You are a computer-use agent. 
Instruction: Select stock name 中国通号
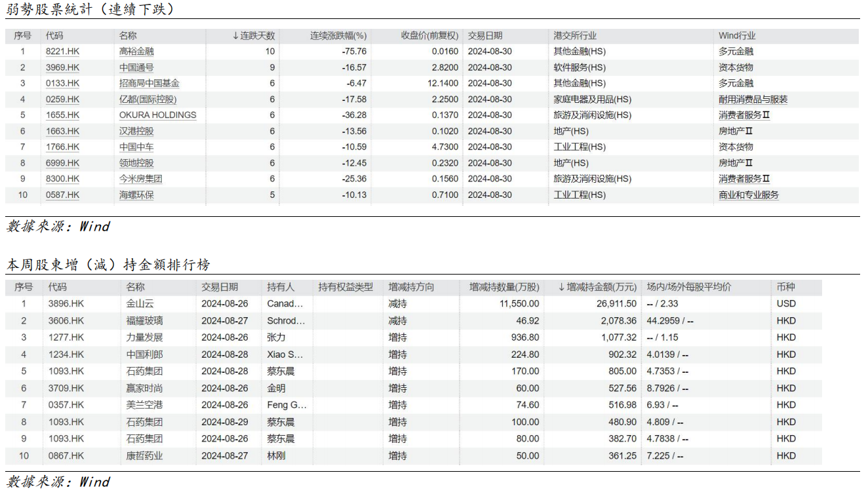pyautogui.click(x=136, y=67)
